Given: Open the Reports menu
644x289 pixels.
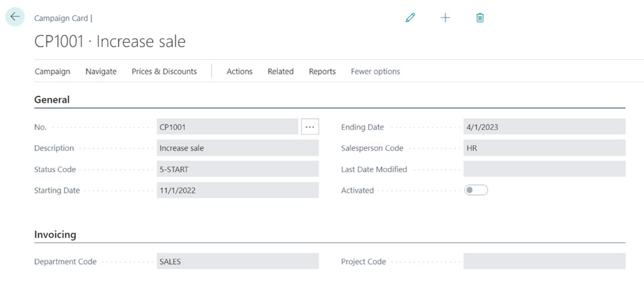Looking at the screenshot, I should [x=322, y=71].
